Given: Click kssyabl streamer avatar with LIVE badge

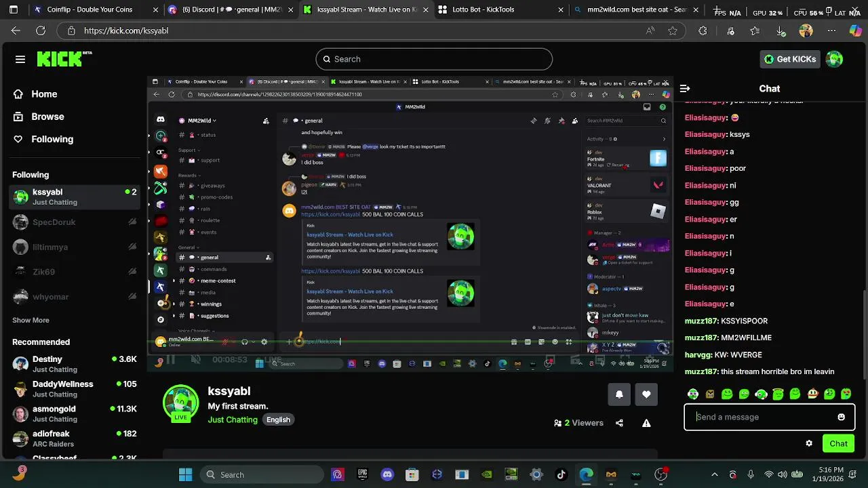Looking at the screenshot, I should pos(180,403).
